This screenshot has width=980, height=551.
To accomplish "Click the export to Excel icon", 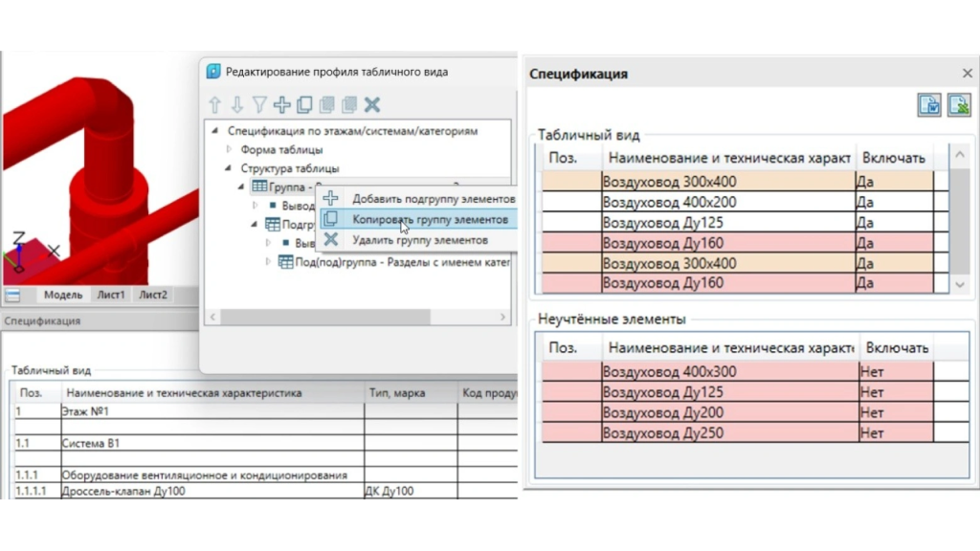I will (959, 105).
